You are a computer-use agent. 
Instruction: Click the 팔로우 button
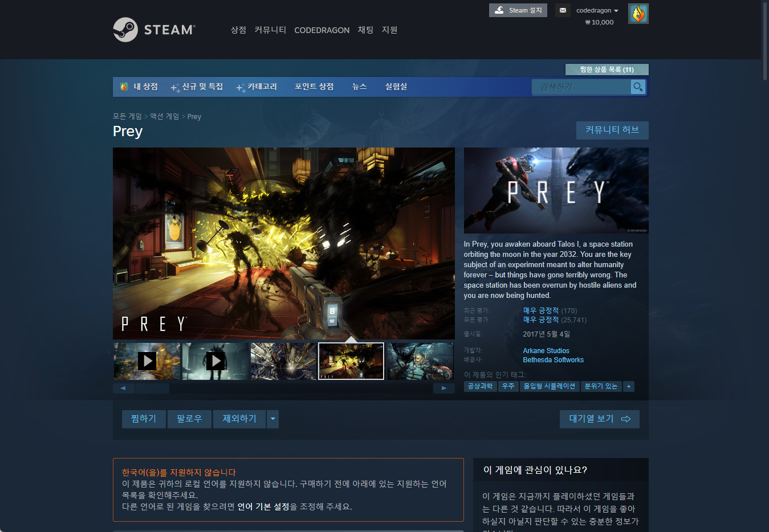point(189,419)
